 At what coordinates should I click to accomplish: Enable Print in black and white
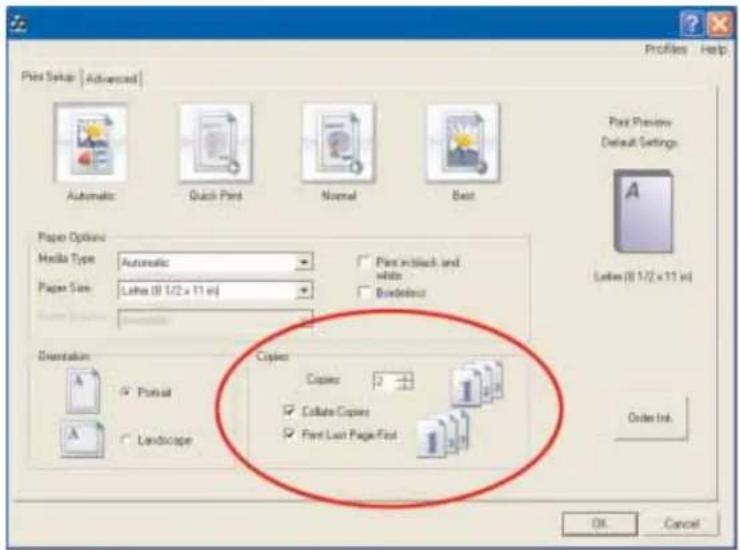point(364,262)
